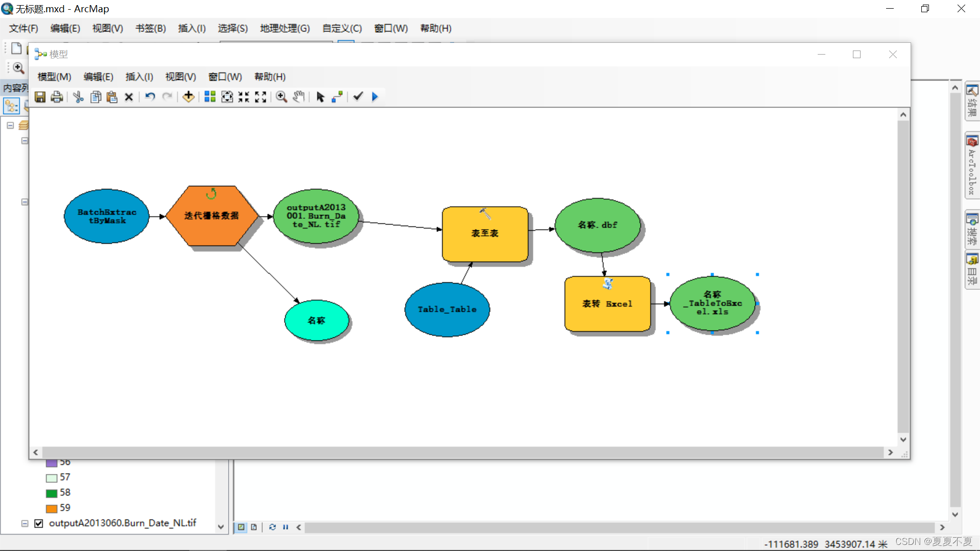Open the 模型 menu

pyautogui.click(x=55, y=76)
